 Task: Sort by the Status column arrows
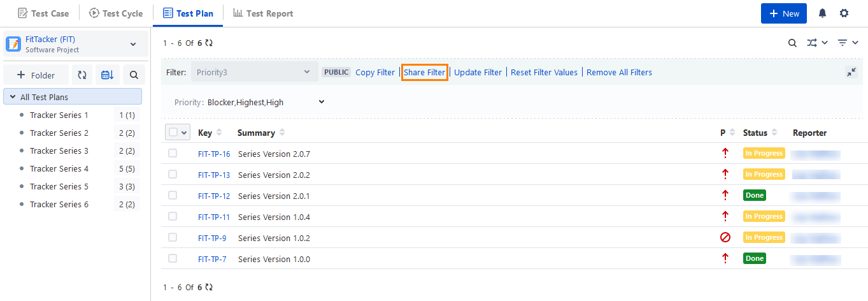click(x=774, y=133)
